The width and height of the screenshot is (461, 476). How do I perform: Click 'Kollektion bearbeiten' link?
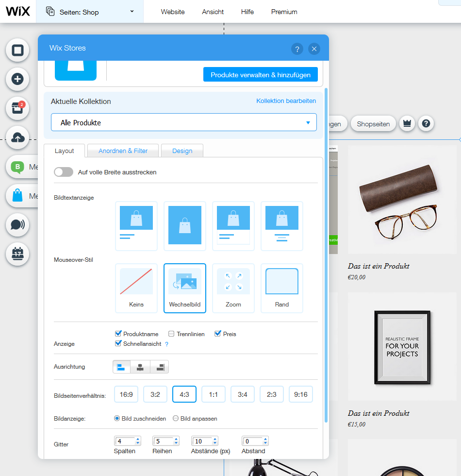click(286, 101)
